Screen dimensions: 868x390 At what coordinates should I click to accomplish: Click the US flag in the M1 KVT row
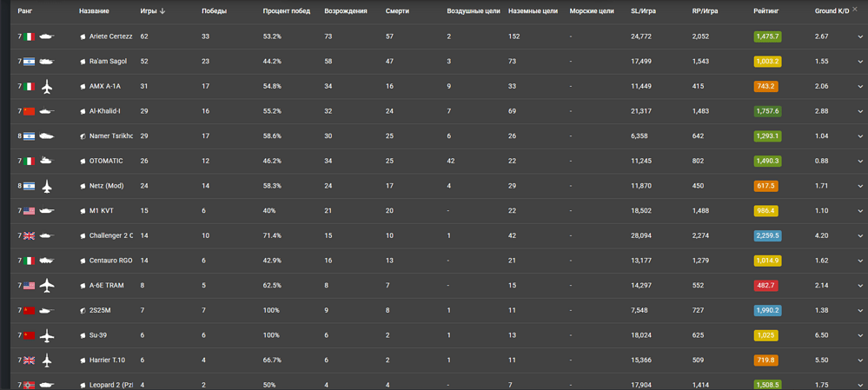click(x=30, y=211)
